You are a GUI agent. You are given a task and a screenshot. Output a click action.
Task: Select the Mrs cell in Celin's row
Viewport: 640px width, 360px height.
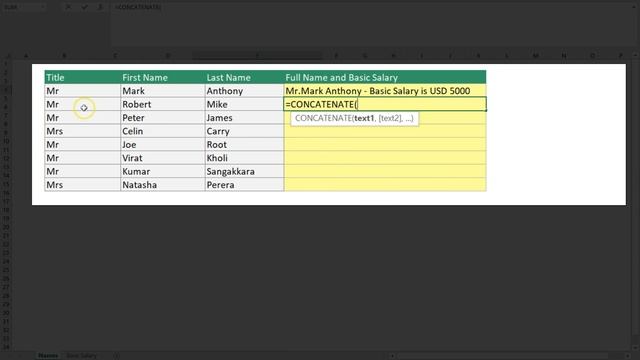point(82,131)
